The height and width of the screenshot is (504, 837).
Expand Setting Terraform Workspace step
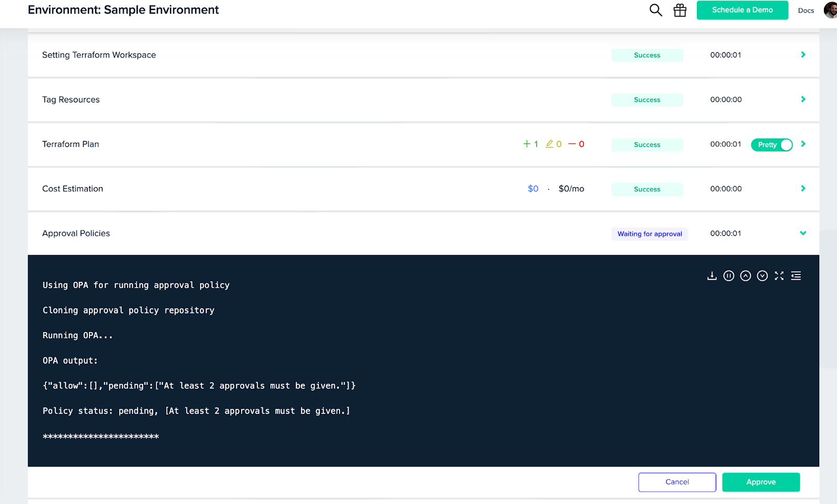click(x=803, y=55)
